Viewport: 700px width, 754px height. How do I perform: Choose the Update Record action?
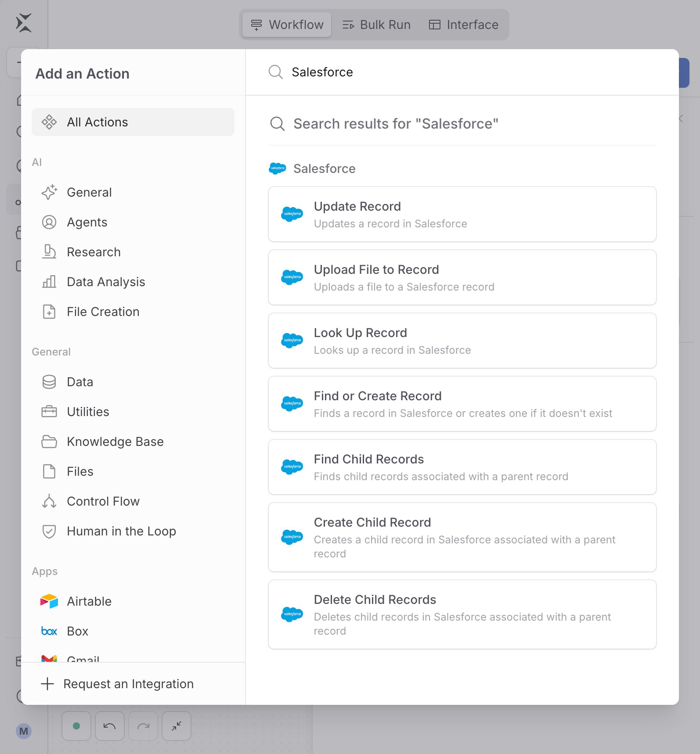[462, 214]
